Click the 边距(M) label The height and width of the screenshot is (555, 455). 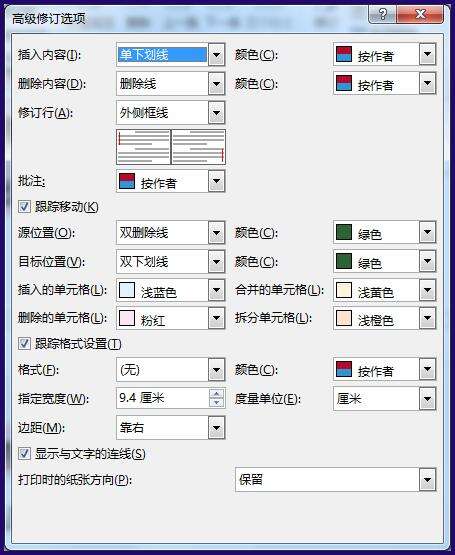point(41,428)
